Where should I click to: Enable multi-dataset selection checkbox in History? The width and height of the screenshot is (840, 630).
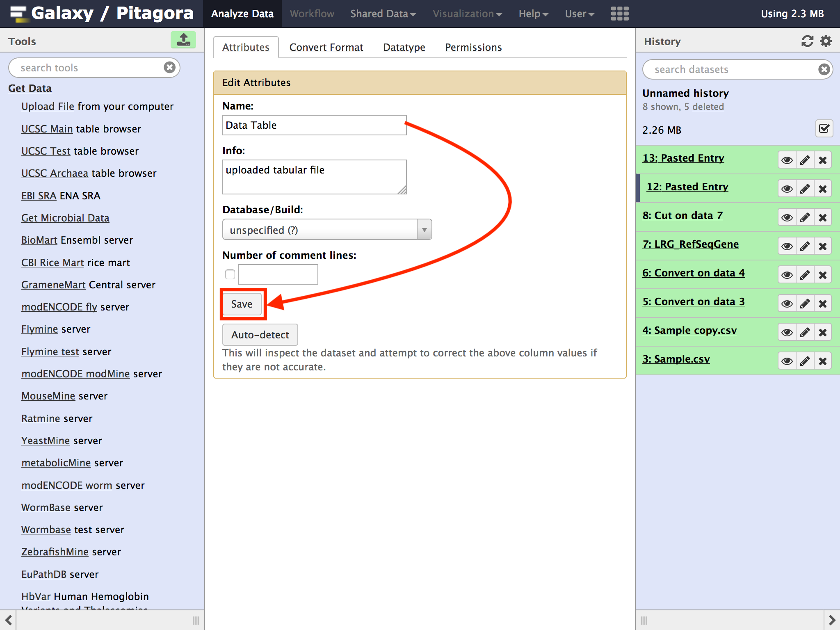(824, 129)
